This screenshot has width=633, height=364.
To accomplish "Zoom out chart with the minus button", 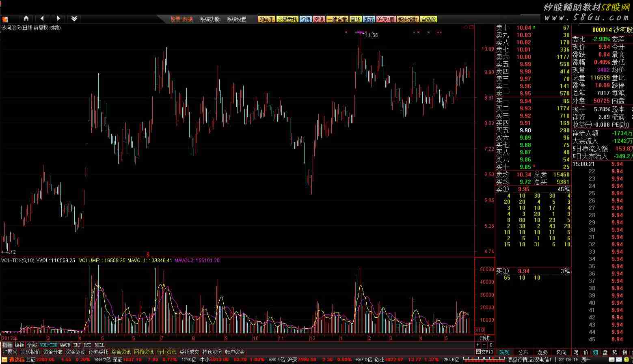I will [484, 345].
